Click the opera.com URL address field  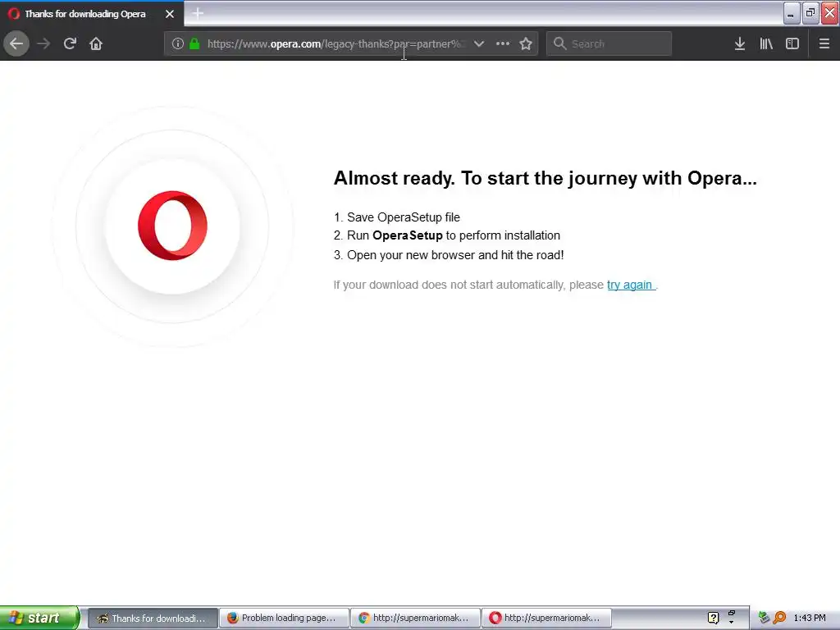point(336,44)
